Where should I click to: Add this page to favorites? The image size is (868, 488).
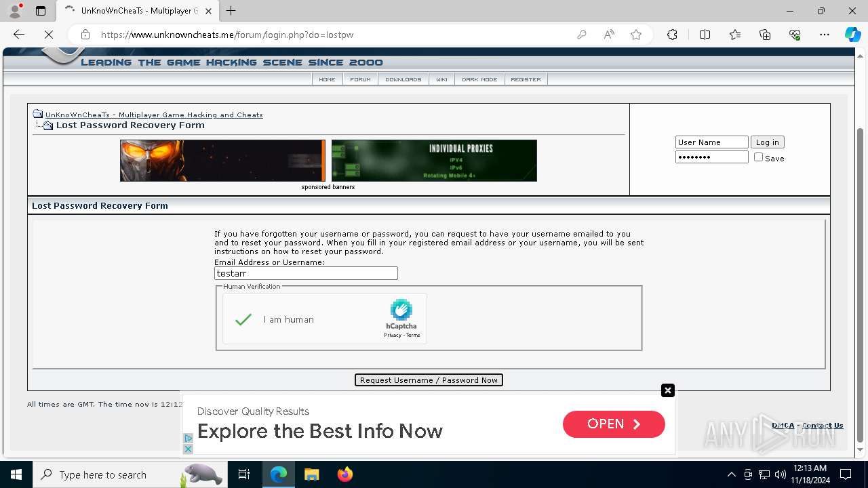pos(636,35)
